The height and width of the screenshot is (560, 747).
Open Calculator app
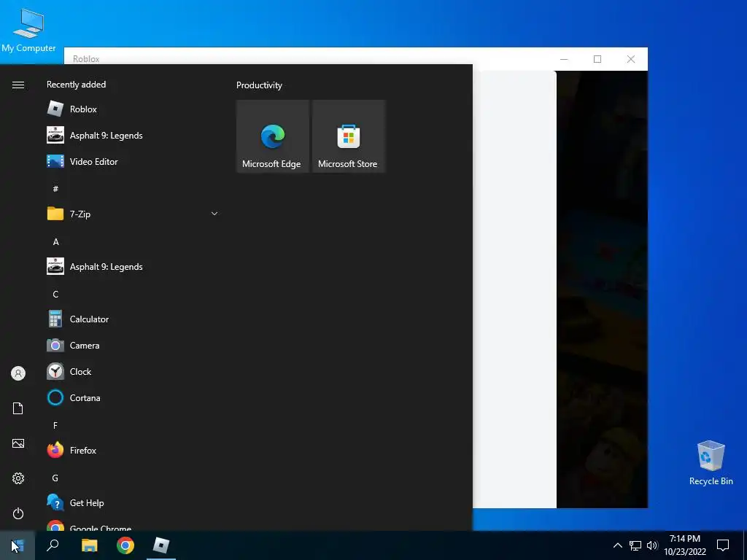click(x=133, y=319)
